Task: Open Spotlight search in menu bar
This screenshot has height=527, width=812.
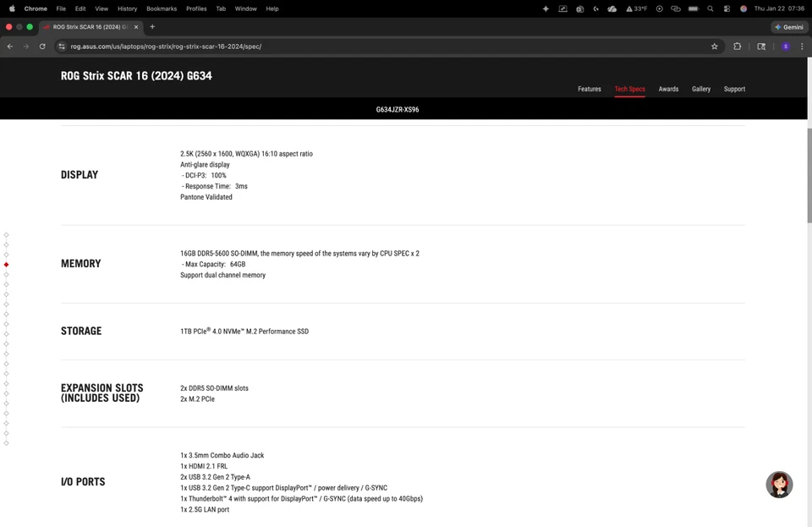Action: pyautogui.click(x=710, y=8)
